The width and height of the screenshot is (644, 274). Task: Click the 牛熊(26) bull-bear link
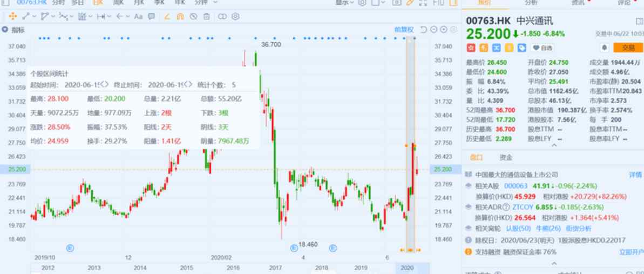point(548,228)
